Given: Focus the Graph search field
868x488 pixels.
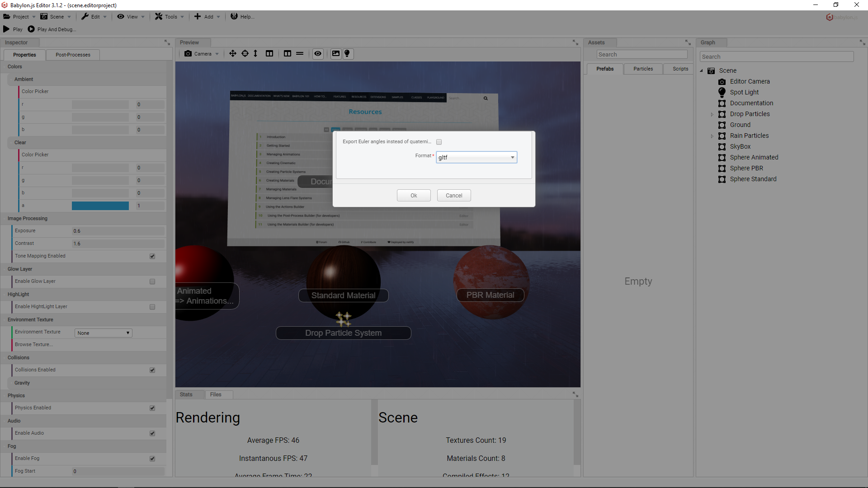Looking at the screenshot, I should click(x=777, y=56).
